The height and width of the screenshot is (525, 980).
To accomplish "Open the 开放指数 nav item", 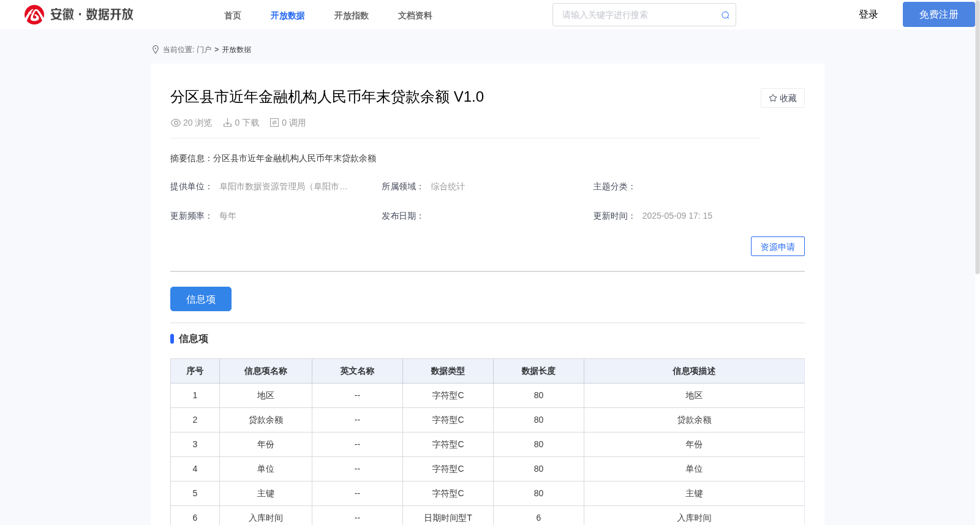I will (x=352, y=15).
